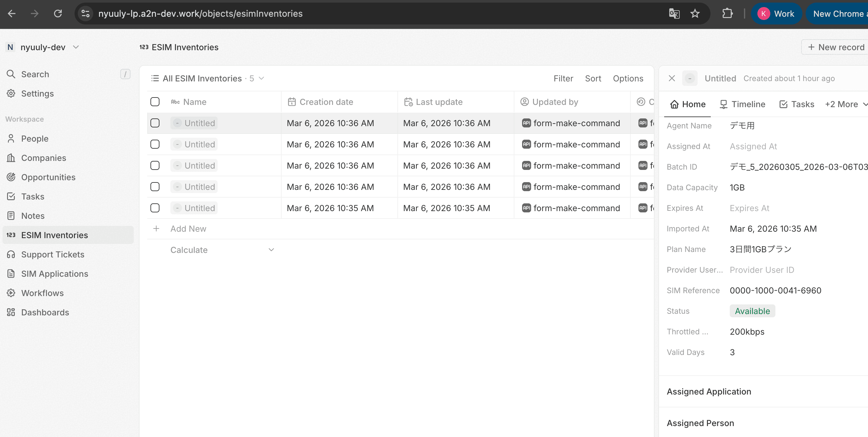Viewport: 868px width, 437px height.
Task: Check the third Untitled row checkbox
Action: (x=155, y=165)
